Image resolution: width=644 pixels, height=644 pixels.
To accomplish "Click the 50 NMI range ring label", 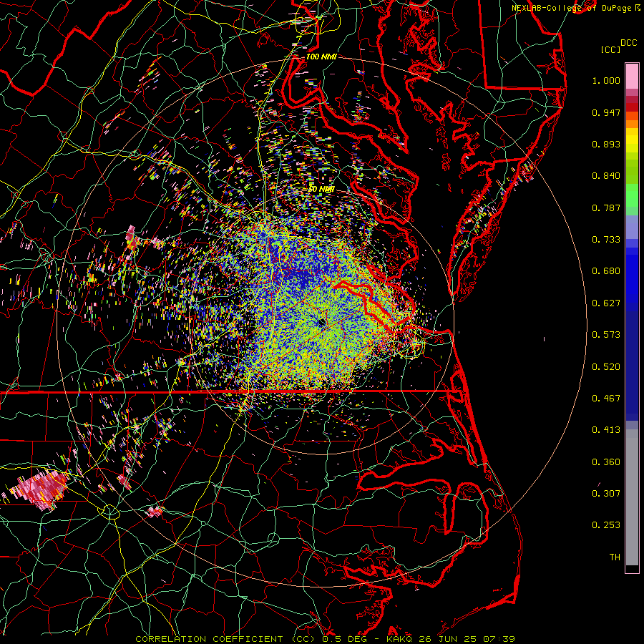I will pyautogui.click(x=321, y=190).
